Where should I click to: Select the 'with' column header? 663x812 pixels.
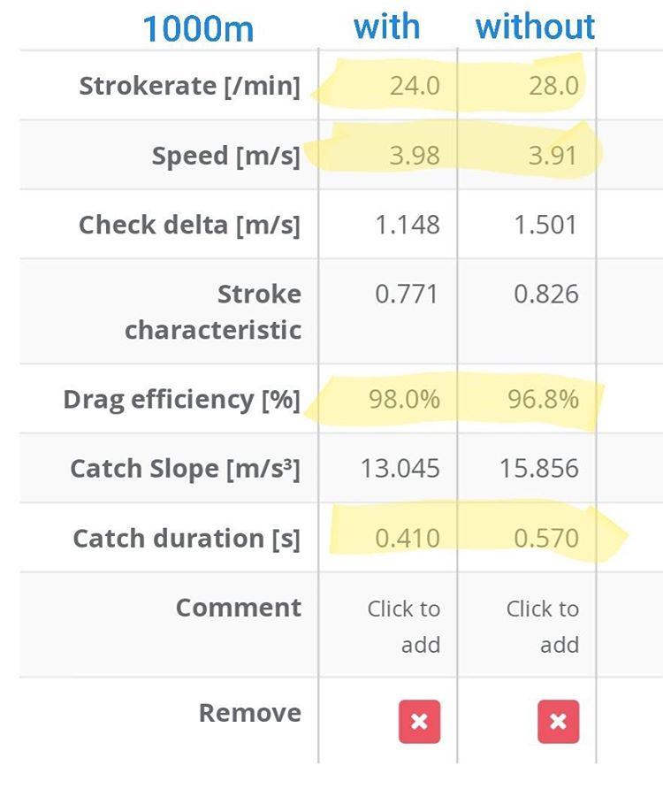pos(386,26)
